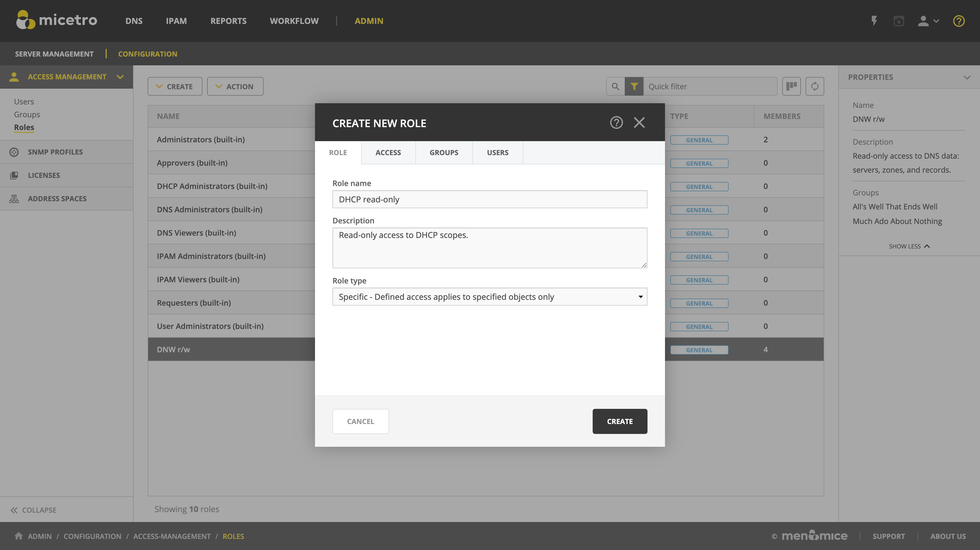Open the Role type dropdown
This screenshot has height=550, width=980.
click(489, 297)
